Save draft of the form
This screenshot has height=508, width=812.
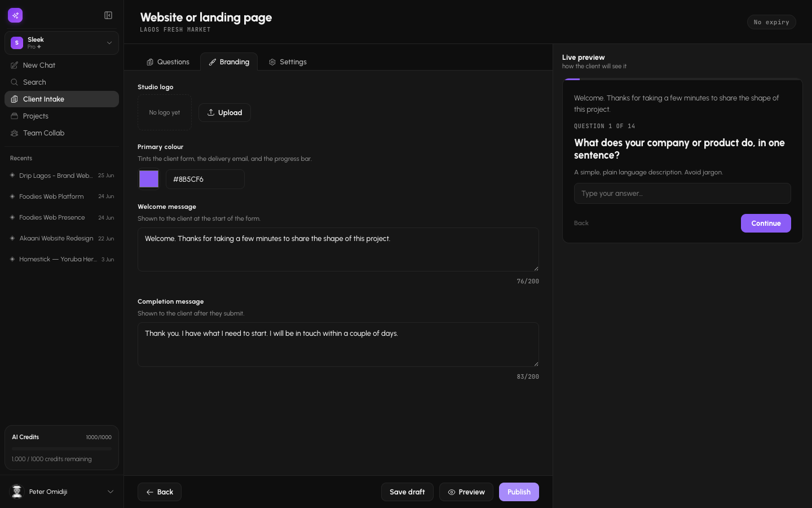coord(407,492)
